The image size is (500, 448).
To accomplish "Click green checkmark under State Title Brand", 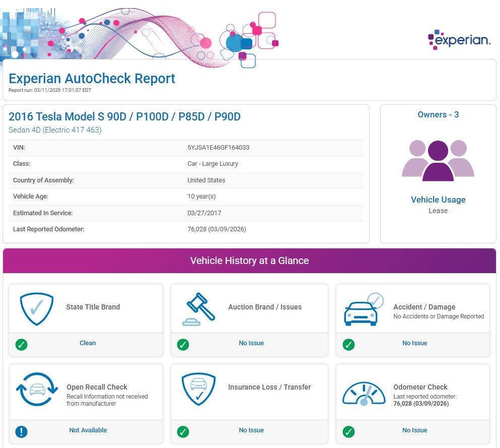I will 21,345.
